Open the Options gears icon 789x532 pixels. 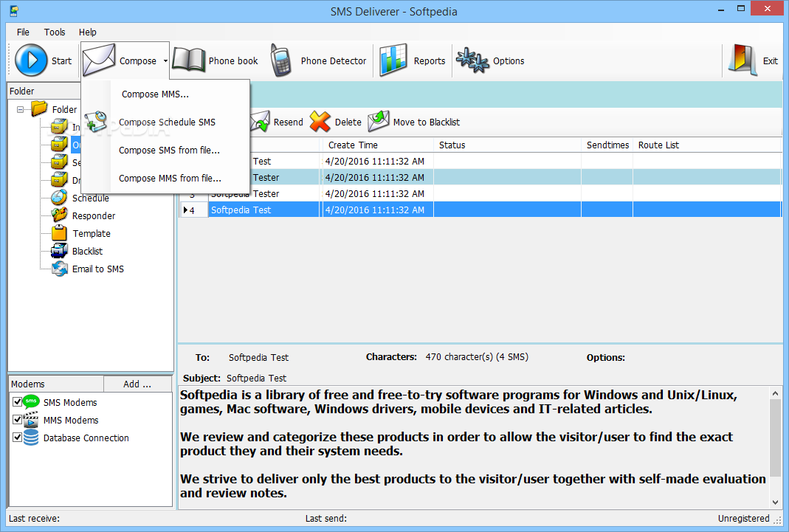tap(472, 61)
